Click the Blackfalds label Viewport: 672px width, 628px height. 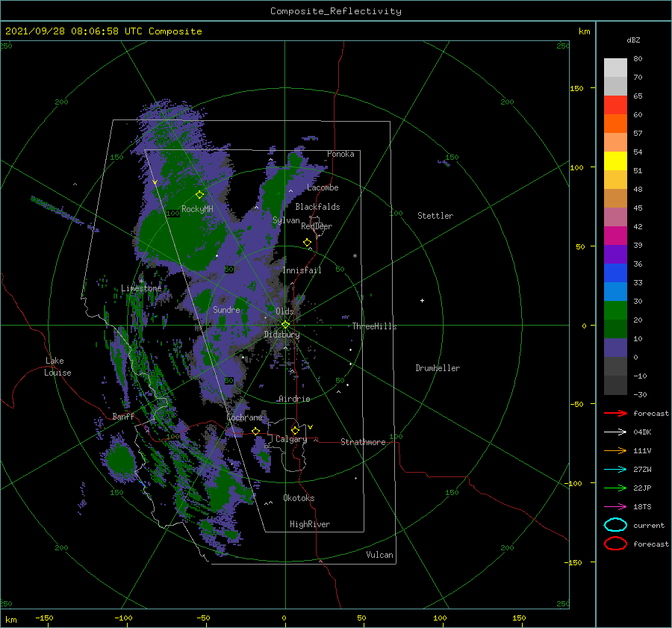point(317,207)
